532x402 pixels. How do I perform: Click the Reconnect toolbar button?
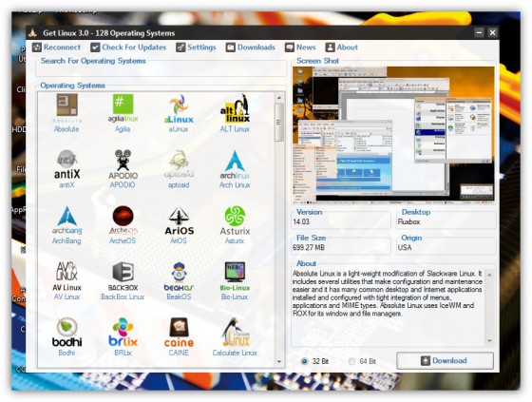click(56, 48)
